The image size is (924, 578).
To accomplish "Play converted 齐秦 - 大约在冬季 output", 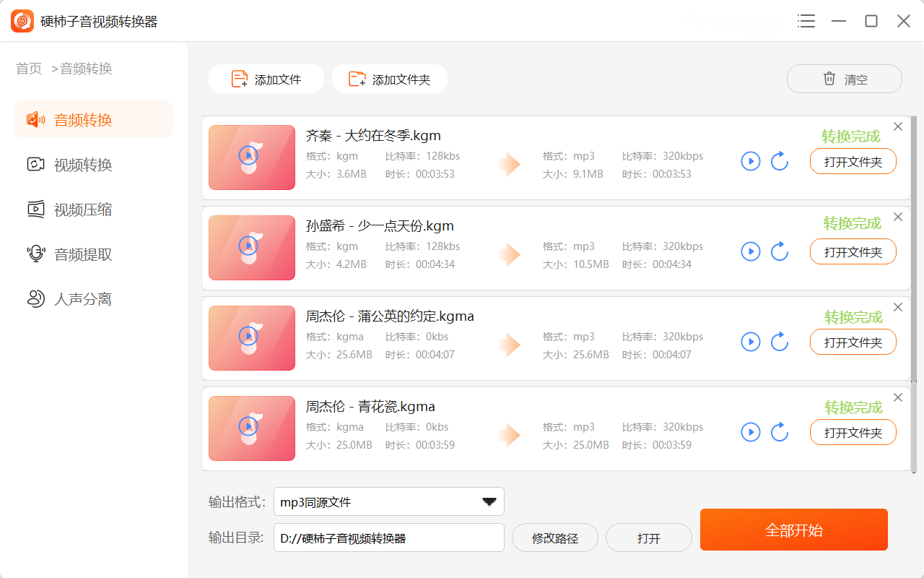I will pyautogui.click(x=751, y=161).
